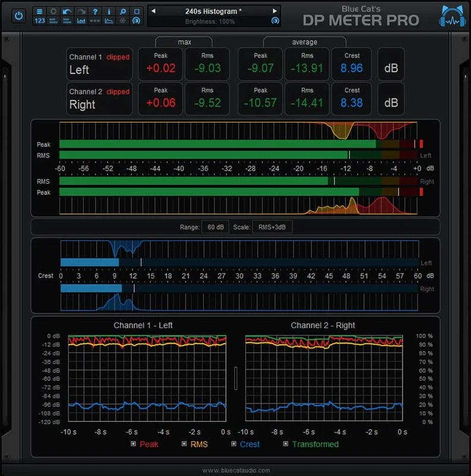The width and height of the screenshot is (471, 476).
Task: Toggle the bar-histogram view icon
Action: [x=81, y=21]
